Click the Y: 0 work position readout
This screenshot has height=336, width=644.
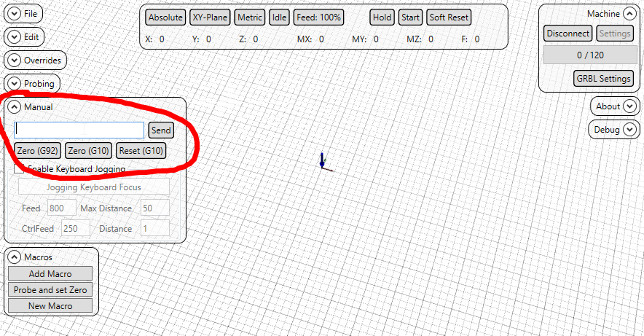tap(202, 39)
